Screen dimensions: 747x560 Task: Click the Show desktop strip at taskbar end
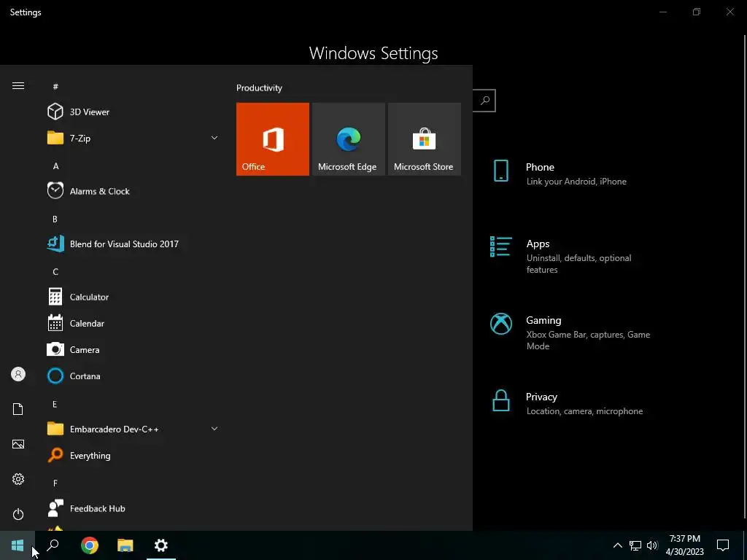(x=745, y=545)
